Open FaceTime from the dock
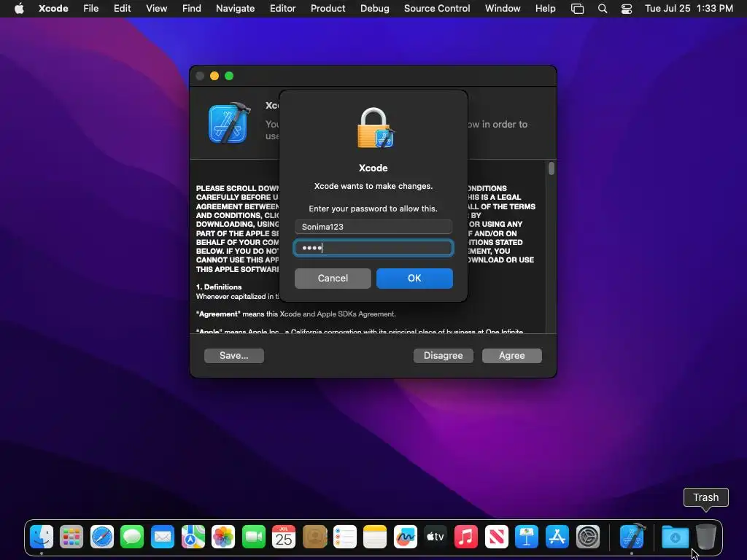Viewport: 747px width, 560px height. [253, 537]
